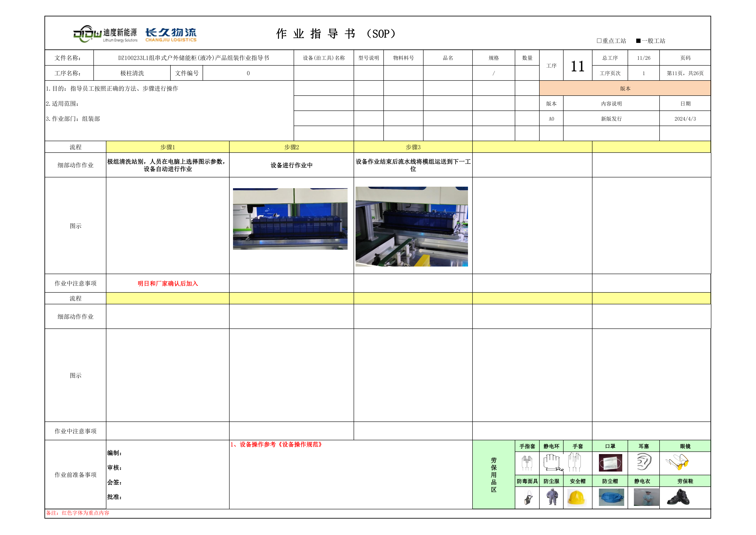
Task: Click the red text 明日和厂家确认后加入
Action: click(168, 283)
